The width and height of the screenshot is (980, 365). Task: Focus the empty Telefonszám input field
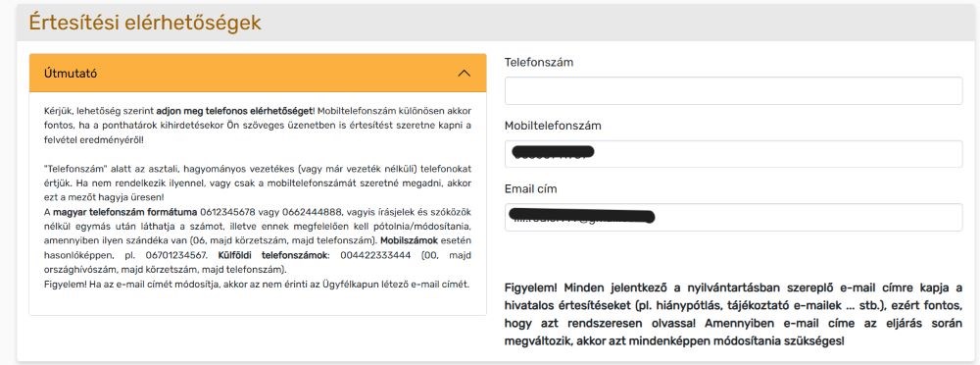[733, 91]
